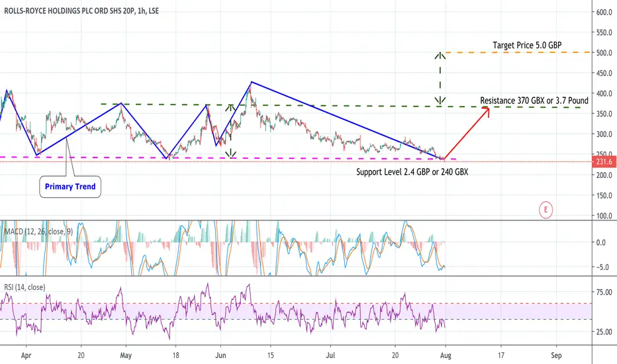This screenshot has height=364, width=617.
Task: Click the 100.0 price axis label
Action: coord(604,216)
